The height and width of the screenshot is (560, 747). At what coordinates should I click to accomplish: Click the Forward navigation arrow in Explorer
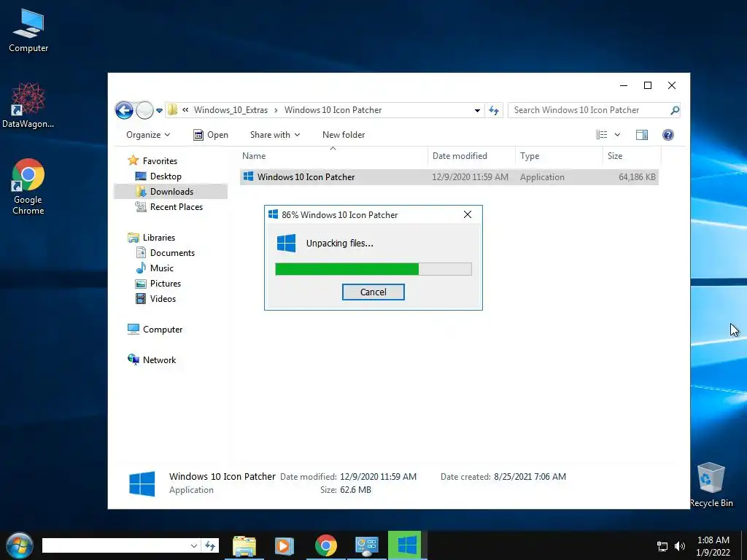[144, 111]
